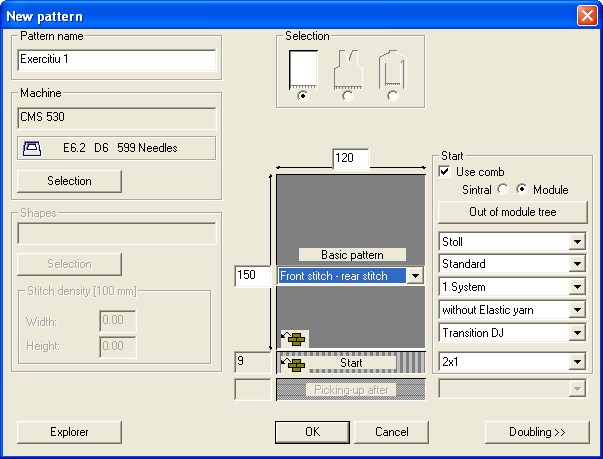
Task: Click the fully fashioned garment shape icon
Action: click(x=391, y=69)
